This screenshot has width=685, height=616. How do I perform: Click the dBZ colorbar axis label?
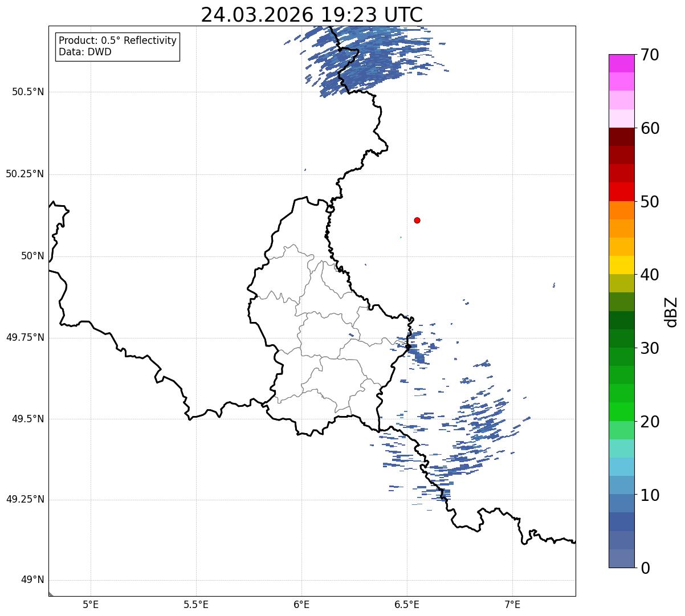click(671, 311)
